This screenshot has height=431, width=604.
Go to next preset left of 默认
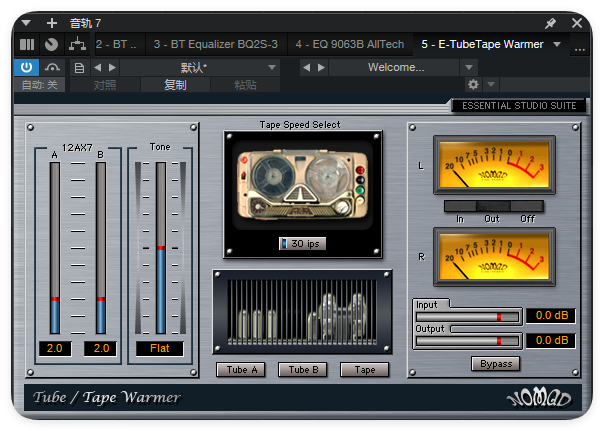click(112, 68)
